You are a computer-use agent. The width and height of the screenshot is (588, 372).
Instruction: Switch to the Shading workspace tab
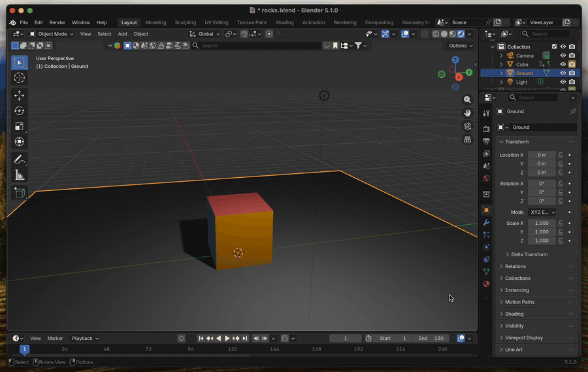click(284, 22)
